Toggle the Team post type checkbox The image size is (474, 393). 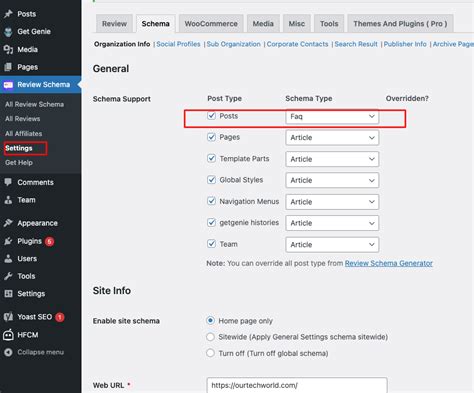pos(211,244)
